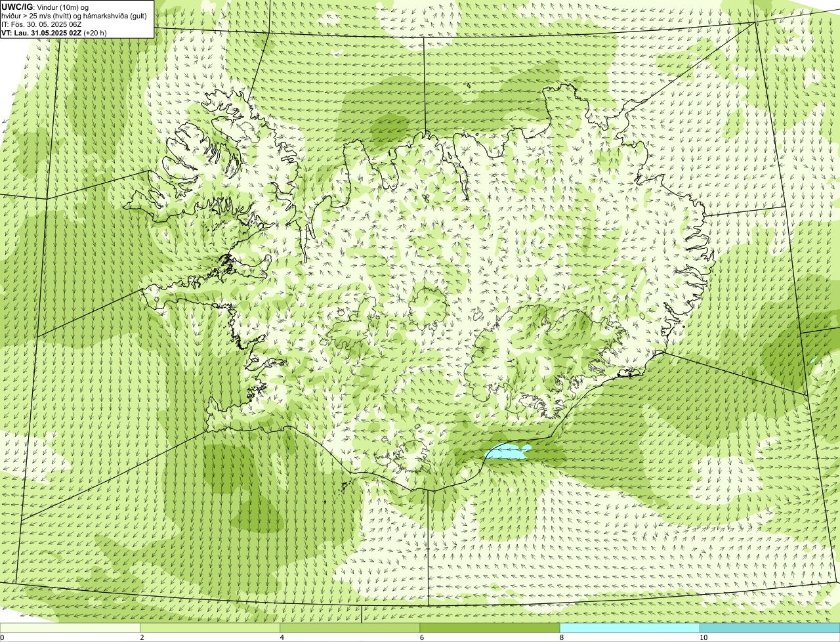Click the legend label "6"
The width and height of the screenshot is (840, 642).
421,637
